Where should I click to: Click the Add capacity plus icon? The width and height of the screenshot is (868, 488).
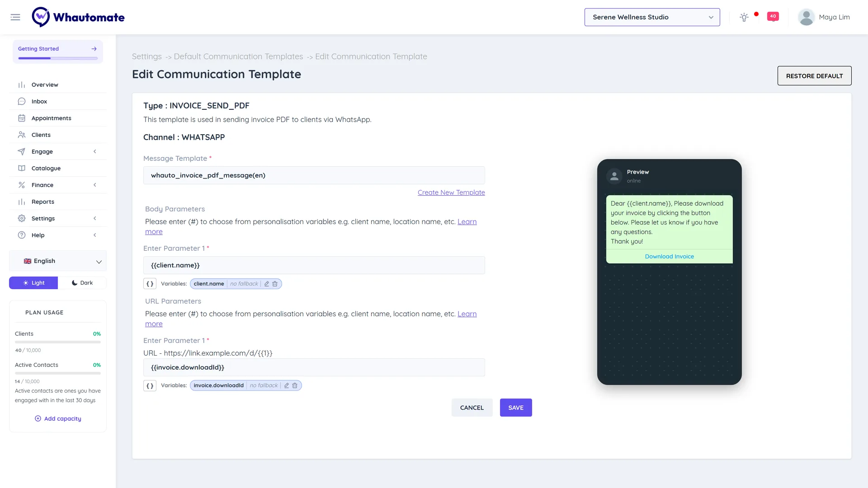pyautogui.click(x=38, y=419)
